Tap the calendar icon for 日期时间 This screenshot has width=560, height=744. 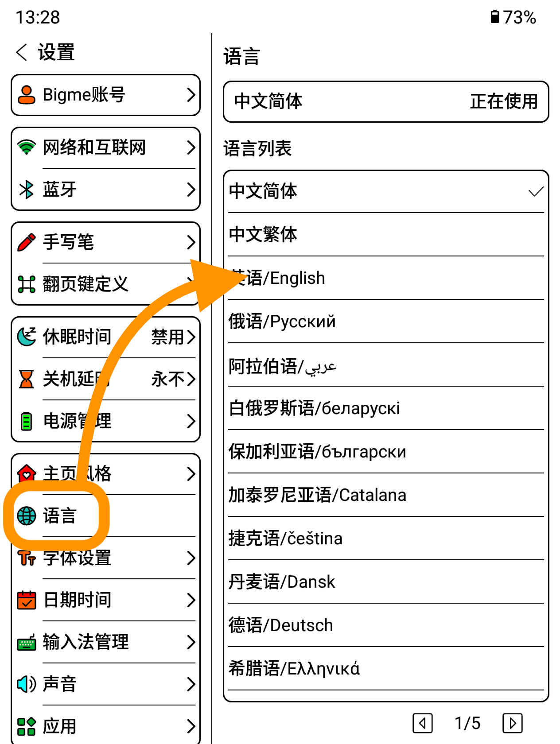pos(27,600)
